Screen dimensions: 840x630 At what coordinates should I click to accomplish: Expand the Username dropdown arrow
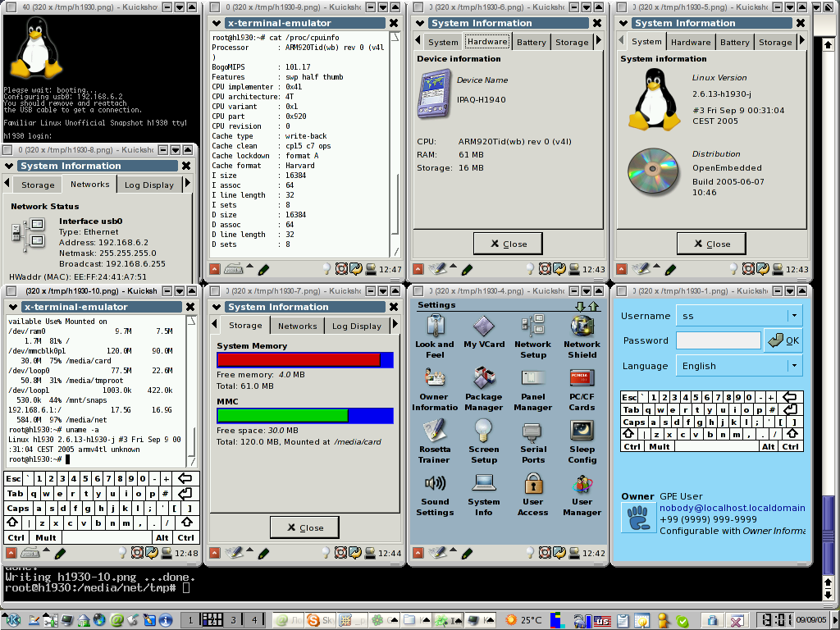pyautogui.click(x=794, y=316)
